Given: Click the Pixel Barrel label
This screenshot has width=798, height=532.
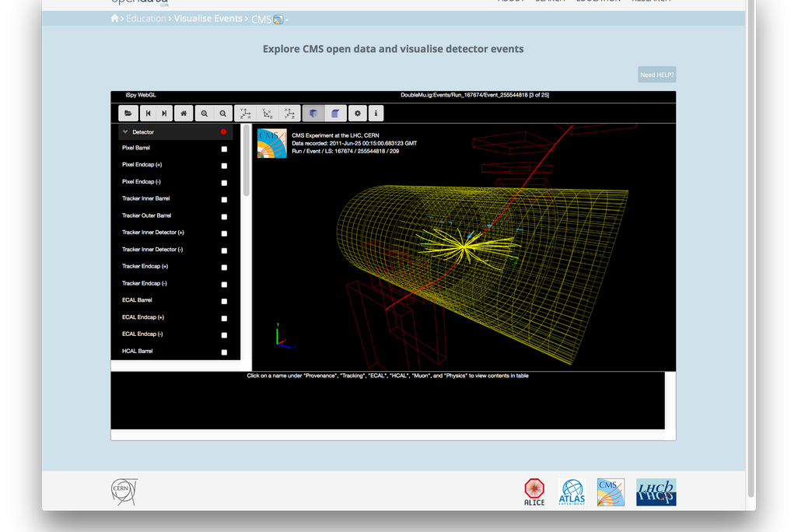Looking at the screenshot, I should coord(136,148).
